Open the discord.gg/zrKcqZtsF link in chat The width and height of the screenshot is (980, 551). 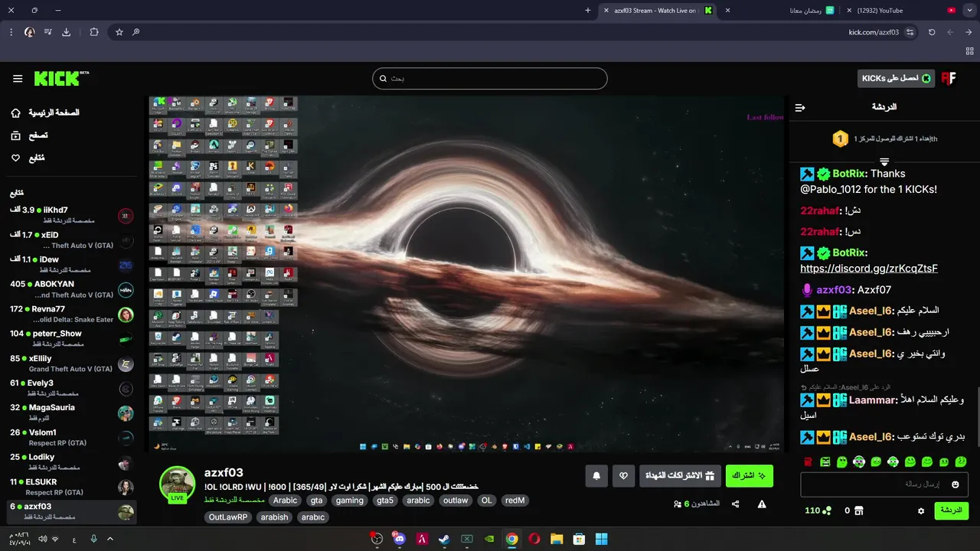[x=869, y=269]
